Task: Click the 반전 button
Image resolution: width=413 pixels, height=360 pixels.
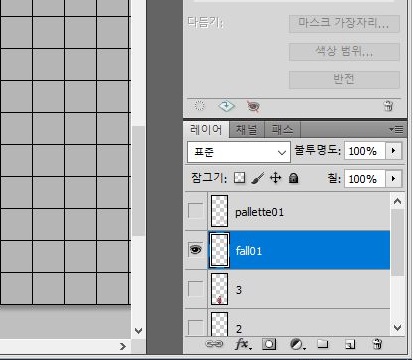Action: (344, 79)
